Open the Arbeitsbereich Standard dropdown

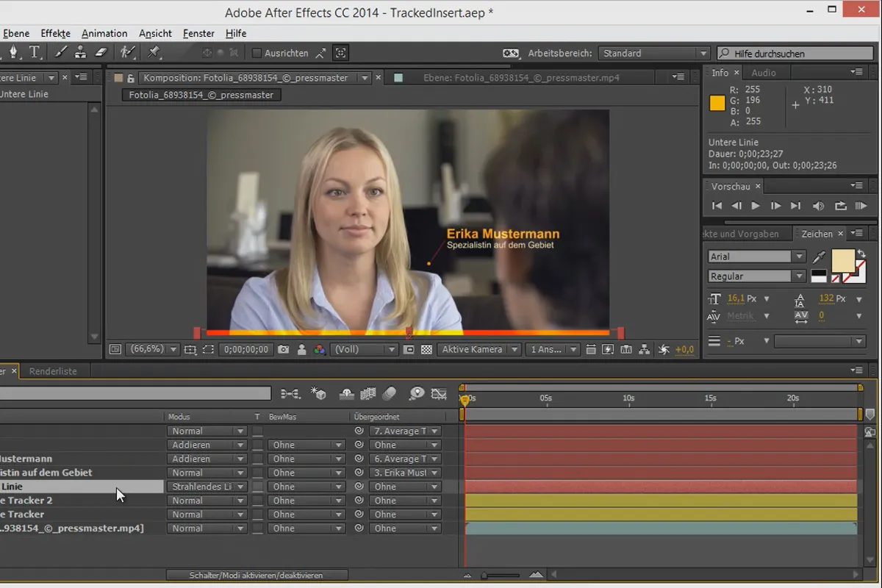coord(653,53)
